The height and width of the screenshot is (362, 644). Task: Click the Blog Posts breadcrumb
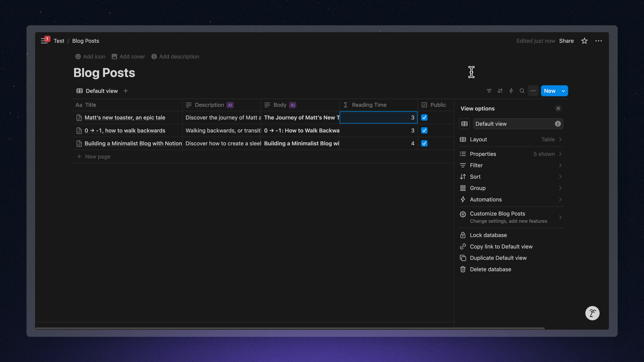(x=86, y=41)
